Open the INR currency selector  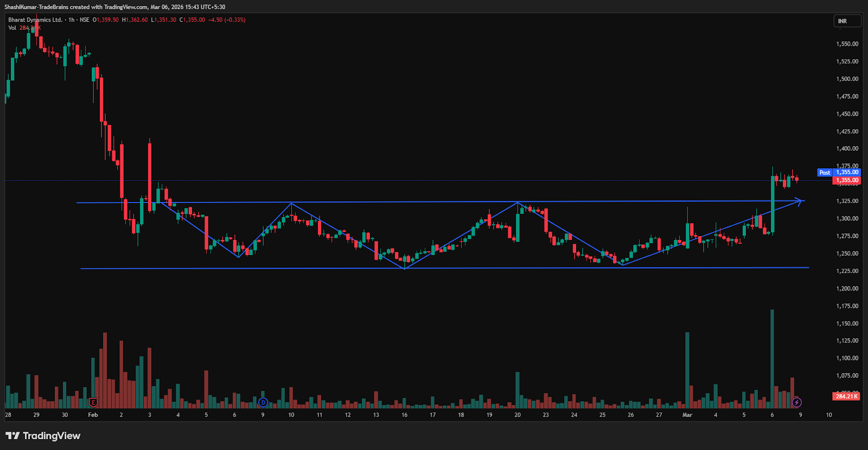click(x=847, y=21)
